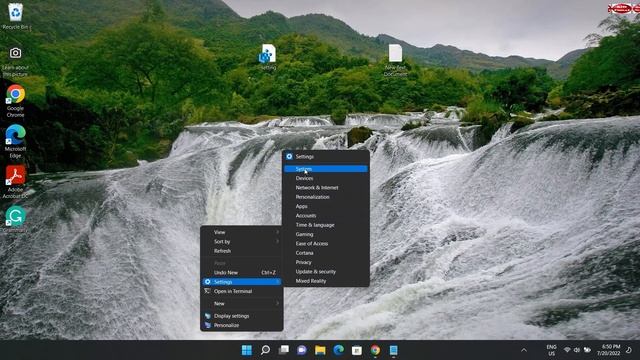
Task: Select the Microsoft Edge desktop shortcut
Action: [15, 141]
